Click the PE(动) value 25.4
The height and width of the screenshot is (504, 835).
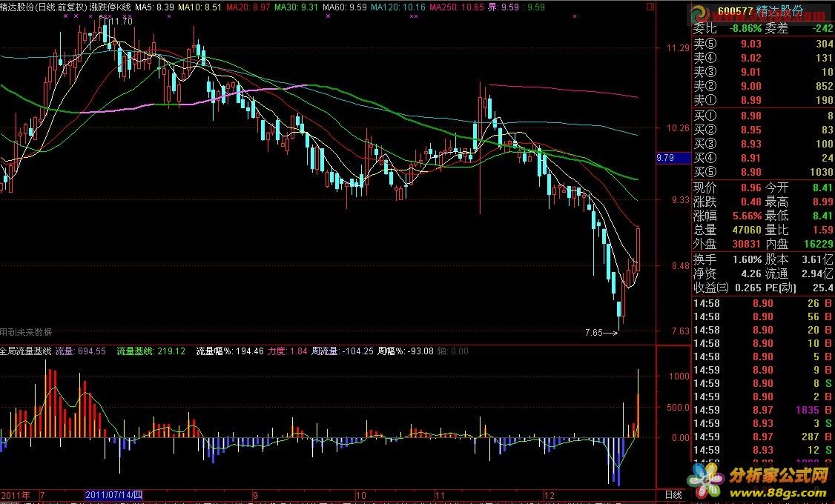point(822,288)
